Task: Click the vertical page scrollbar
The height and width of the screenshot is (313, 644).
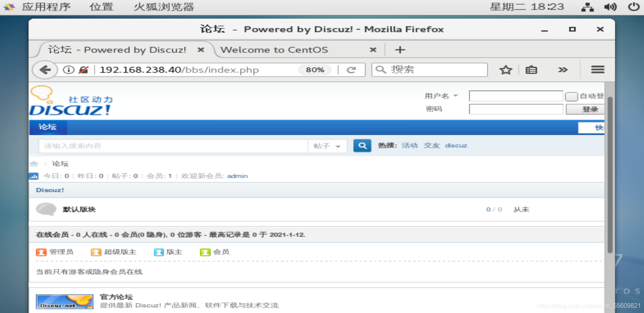Action: (x=610, y=175)
